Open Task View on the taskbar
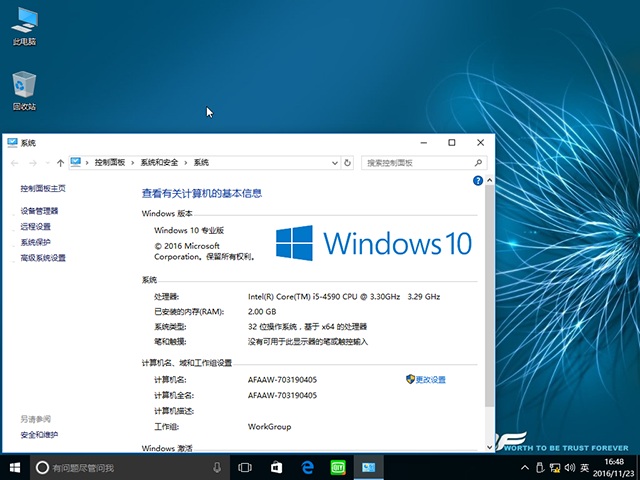 point(245,467)
